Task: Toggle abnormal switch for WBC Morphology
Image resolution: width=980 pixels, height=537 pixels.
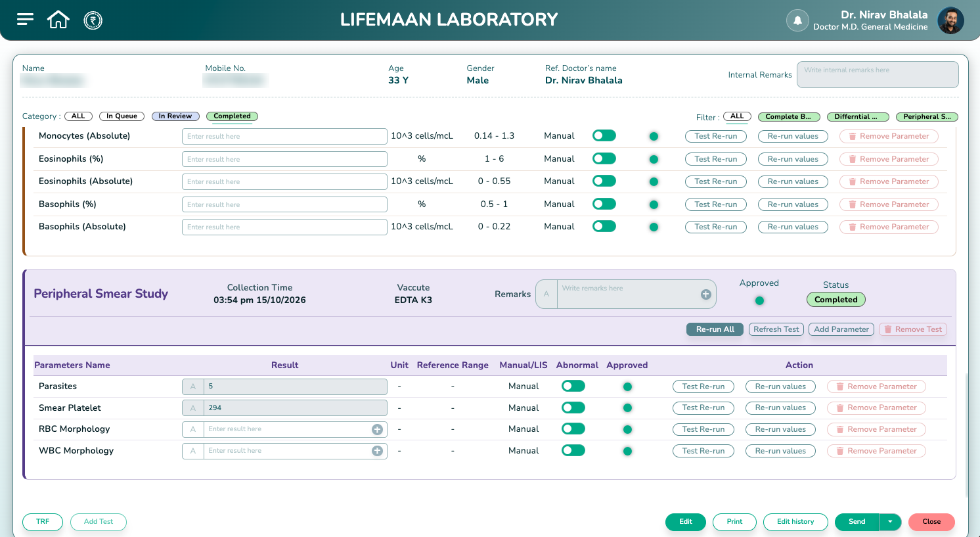Action: (x=573, y=450)
